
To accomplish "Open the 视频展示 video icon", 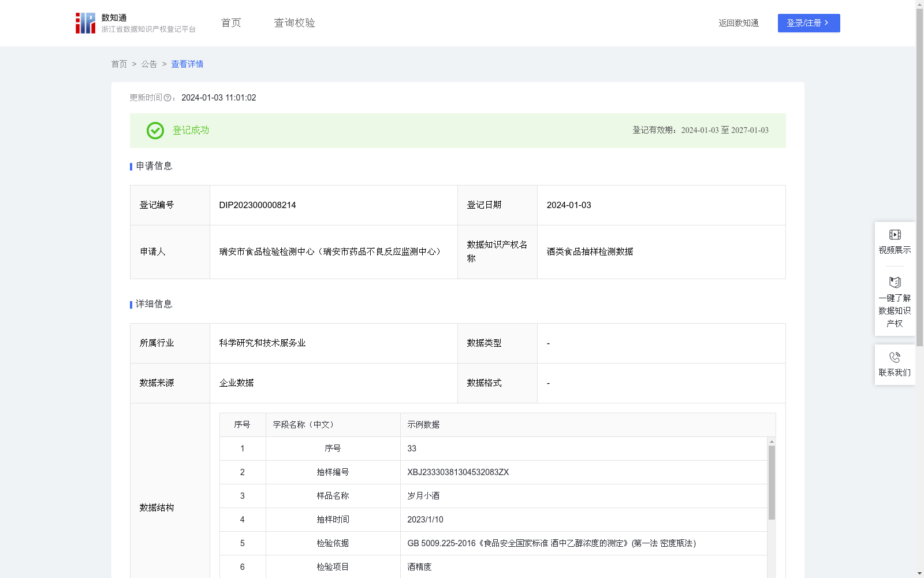I will (x=895, y=235).
